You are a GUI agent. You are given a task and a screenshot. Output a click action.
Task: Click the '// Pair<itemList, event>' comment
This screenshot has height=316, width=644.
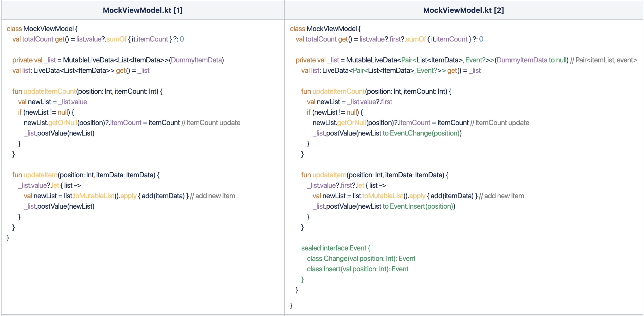[x=604, y=60]
